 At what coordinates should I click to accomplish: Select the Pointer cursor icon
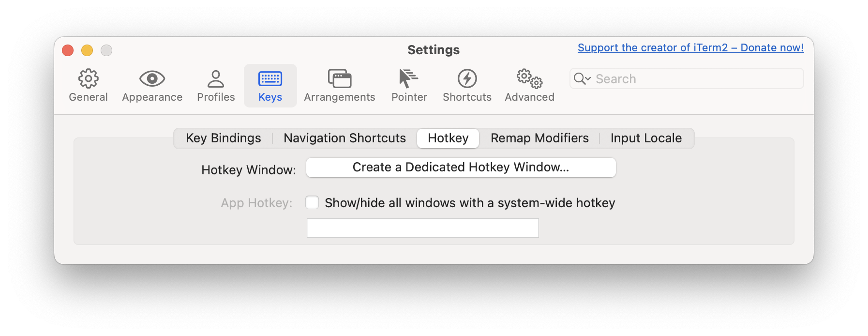point(409,78)
